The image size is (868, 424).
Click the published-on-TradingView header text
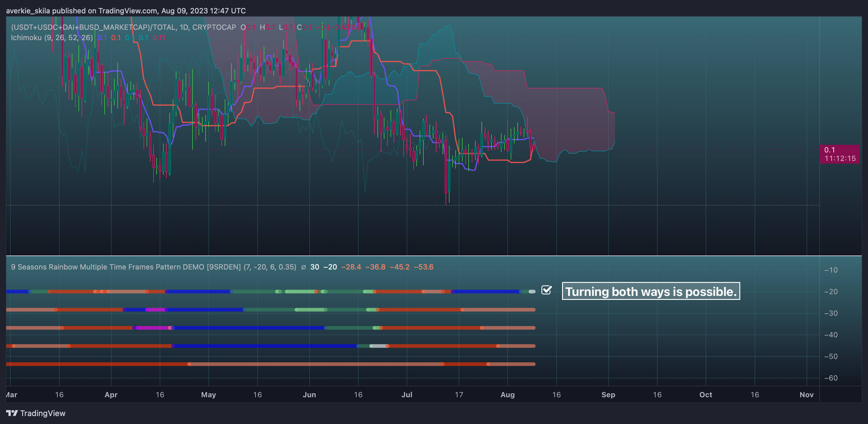tap(126, 11)
